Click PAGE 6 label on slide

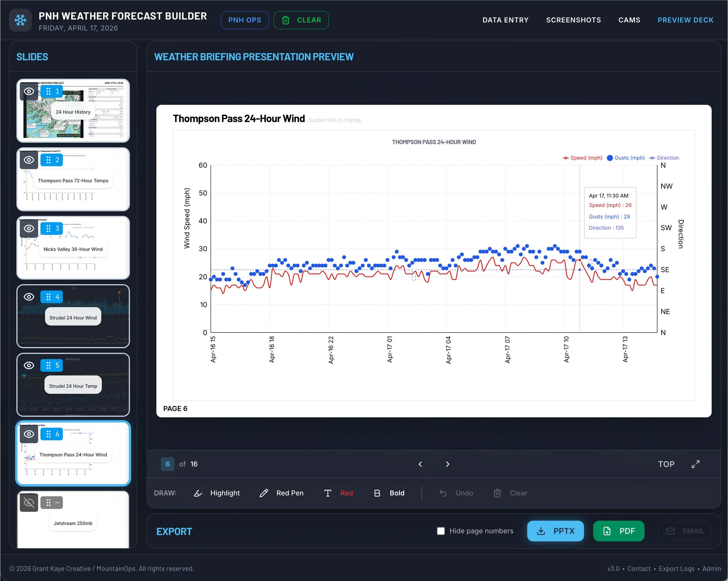(x=175, y=409)
